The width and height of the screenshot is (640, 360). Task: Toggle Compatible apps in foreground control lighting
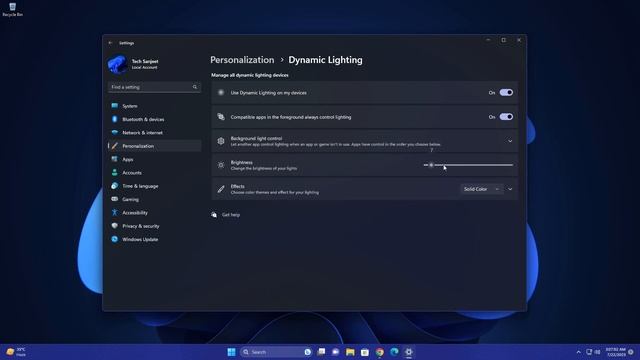(506, 117)
